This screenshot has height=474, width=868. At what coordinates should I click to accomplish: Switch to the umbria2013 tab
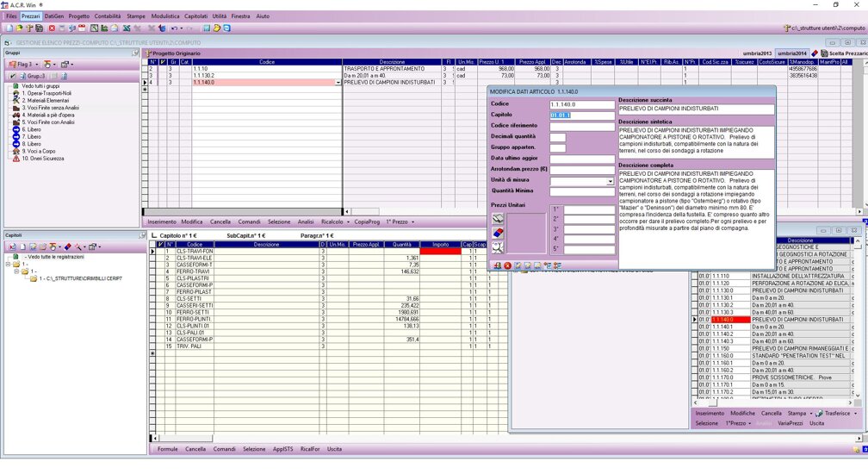click(757, 53)
